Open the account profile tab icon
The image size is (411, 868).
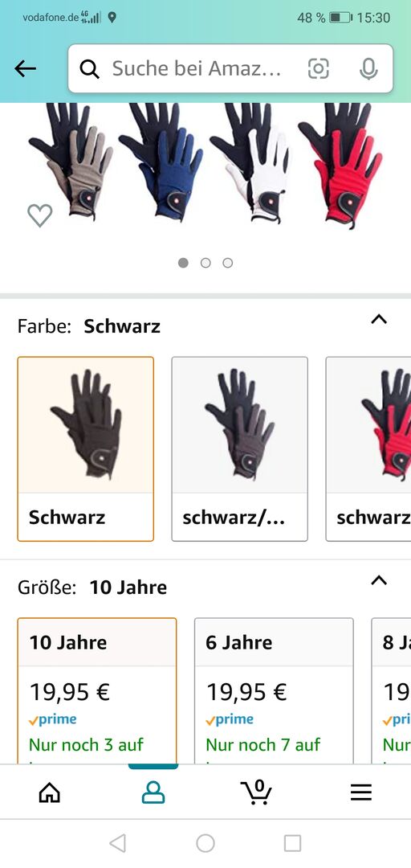153,792
